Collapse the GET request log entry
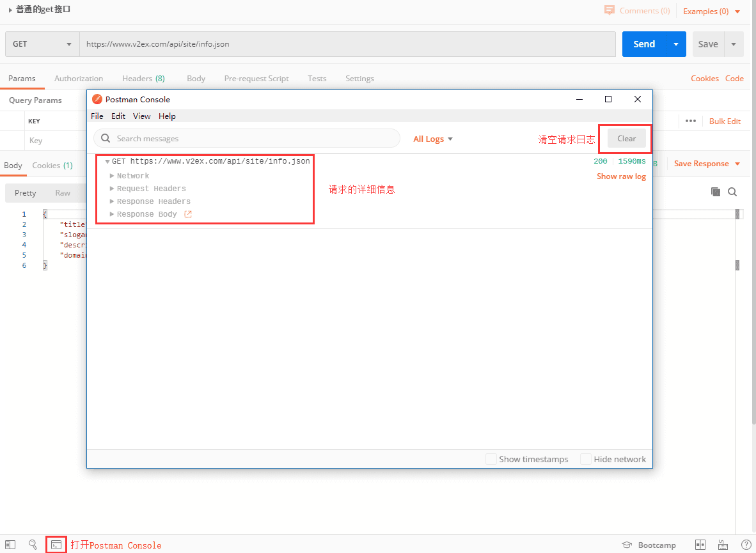Viewport: 756px width, 553px height. click(107, 162)
